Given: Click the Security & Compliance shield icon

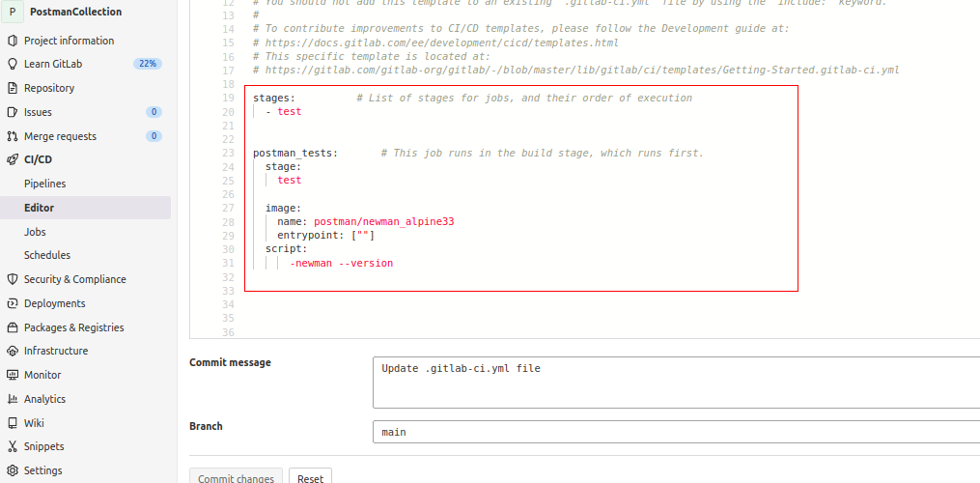Looking at the screenshot, I should (x=12, y=279).
